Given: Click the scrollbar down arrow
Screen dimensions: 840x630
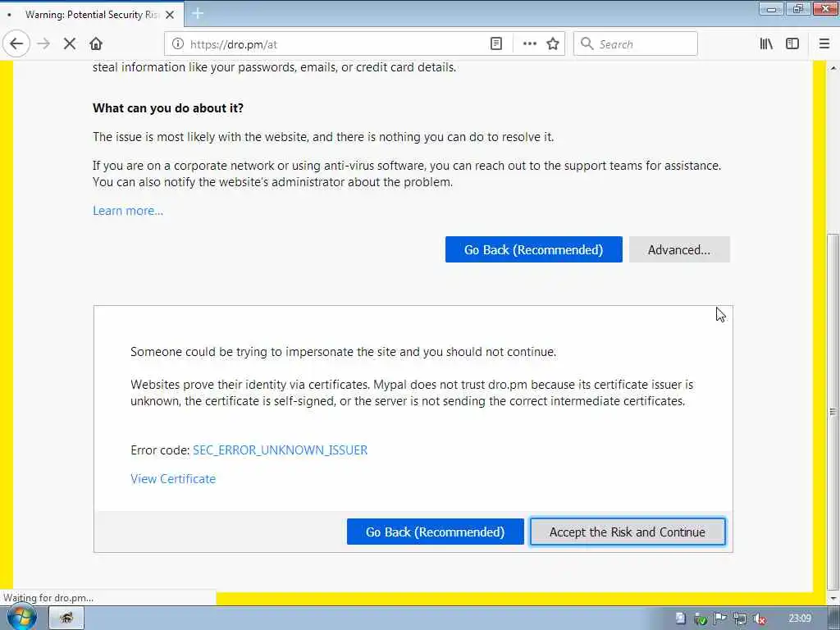Looking at the screenshot, I should coord(833,597).
